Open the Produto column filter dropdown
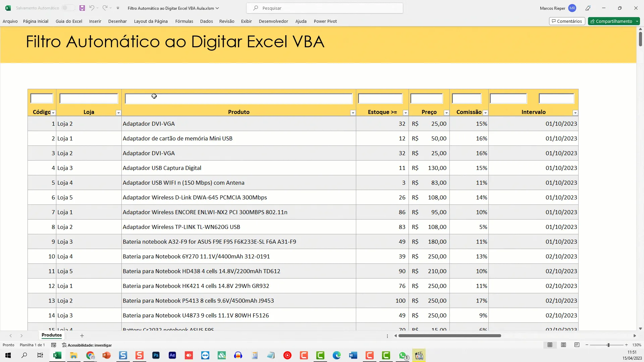Screen dimensions: 644x362 pos(353,113)
